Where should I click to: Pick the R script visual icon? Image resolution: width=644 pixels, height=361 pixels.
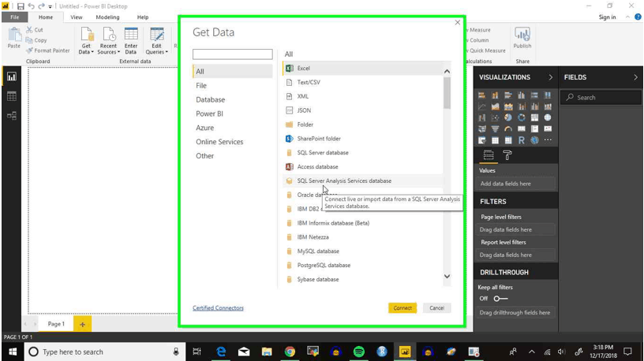(x=521, y=140)
